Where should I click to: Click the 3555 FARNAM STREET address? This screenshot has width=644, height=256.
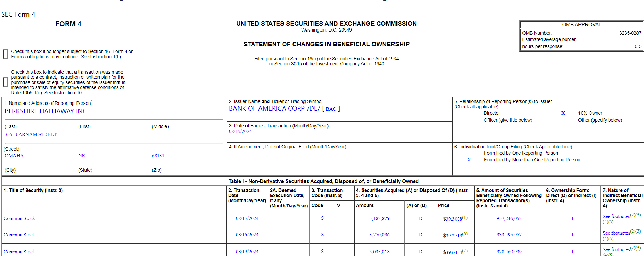[31, 134]
